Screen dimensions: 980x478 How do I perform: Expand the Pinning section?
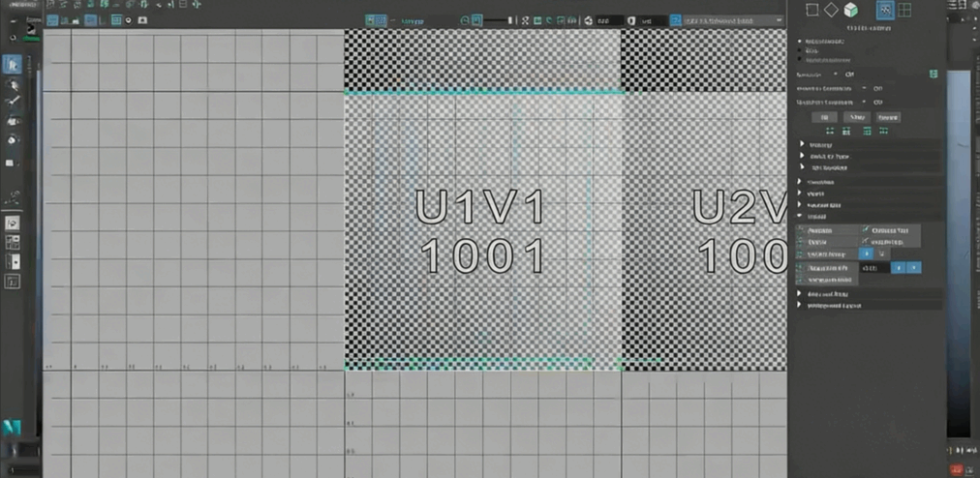tap(802, 144)
